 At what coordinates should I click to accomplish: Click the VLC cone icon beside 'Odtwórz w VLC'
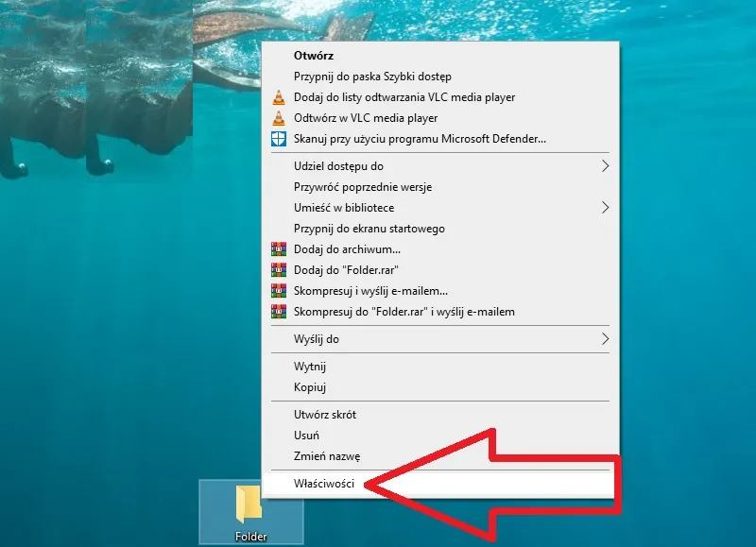coord(278,118)
